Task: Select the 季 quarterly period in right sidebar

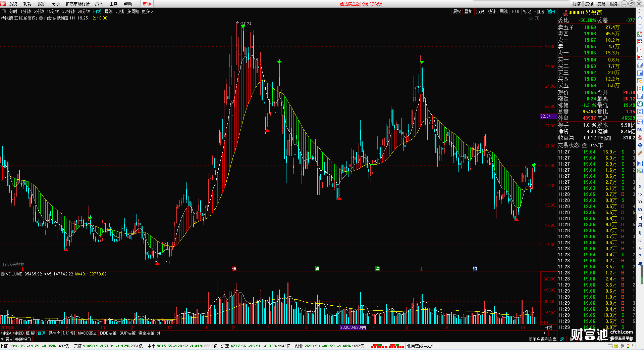Action: [x=640, y=256]
